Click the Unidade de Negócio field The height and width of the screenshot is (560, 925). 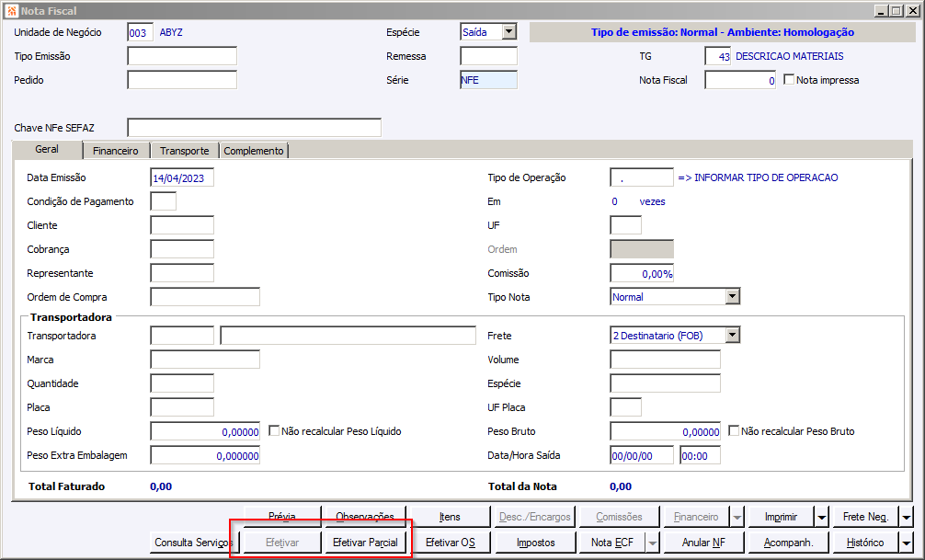tap(141, 32)
